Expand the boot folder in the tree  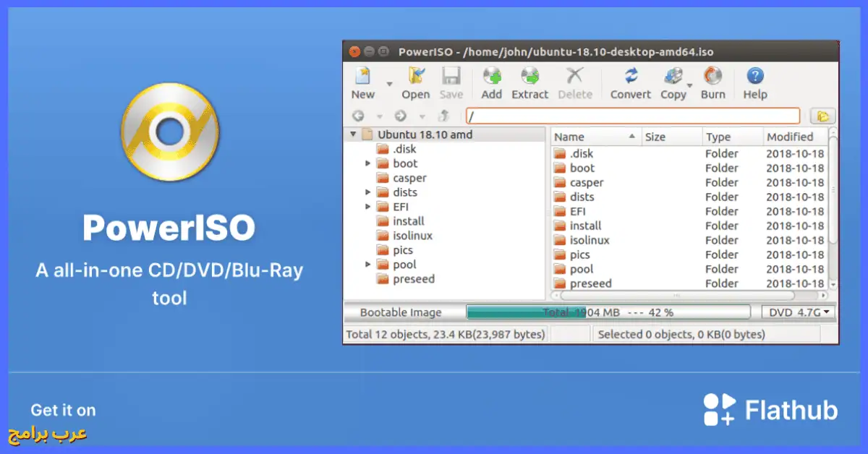point(368,163)
